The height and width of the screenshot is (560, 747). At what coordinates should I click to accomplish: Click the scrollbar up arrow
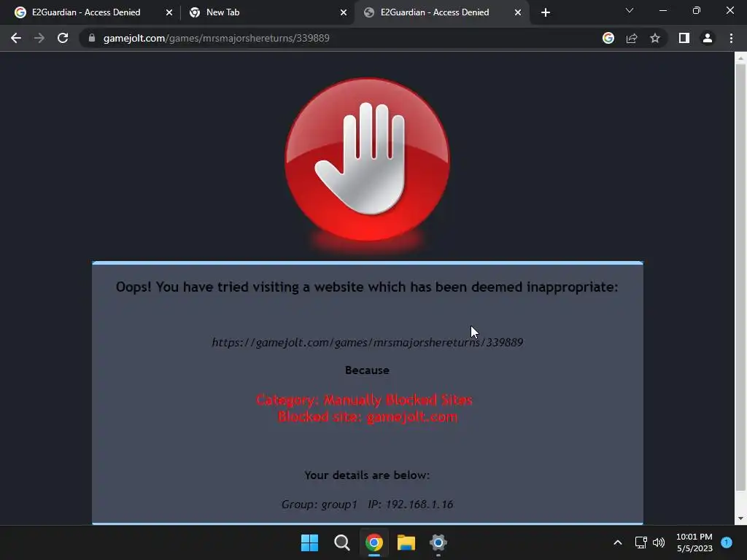[x=740, y=58]
